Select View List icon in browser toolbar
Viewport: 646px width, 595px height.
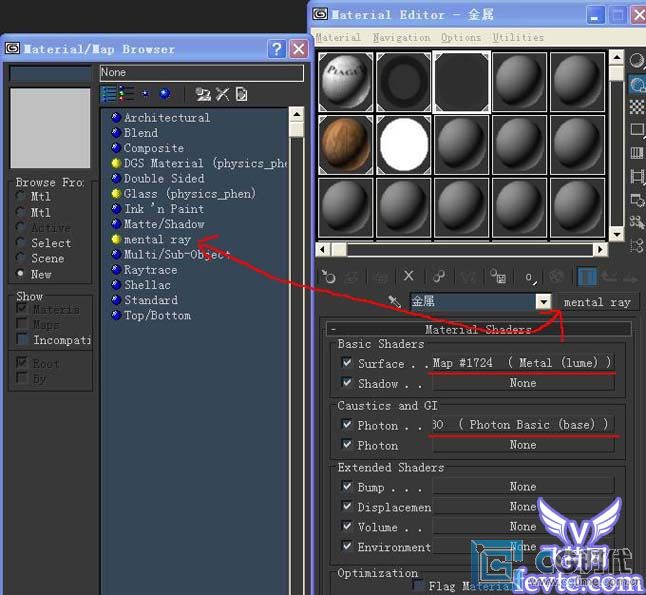108,94
